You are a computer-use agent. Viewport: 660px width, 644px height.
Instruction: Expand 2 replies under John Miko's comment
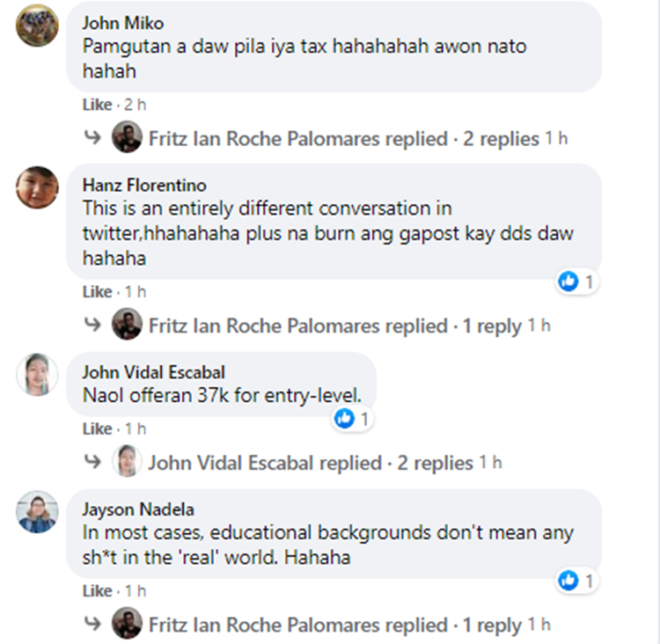[501, 139]
